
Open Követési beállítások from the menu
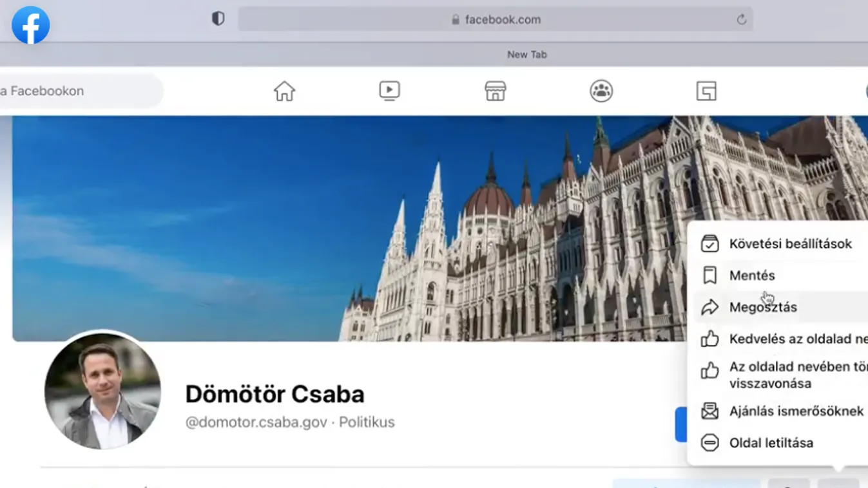(x=791, y=243)
